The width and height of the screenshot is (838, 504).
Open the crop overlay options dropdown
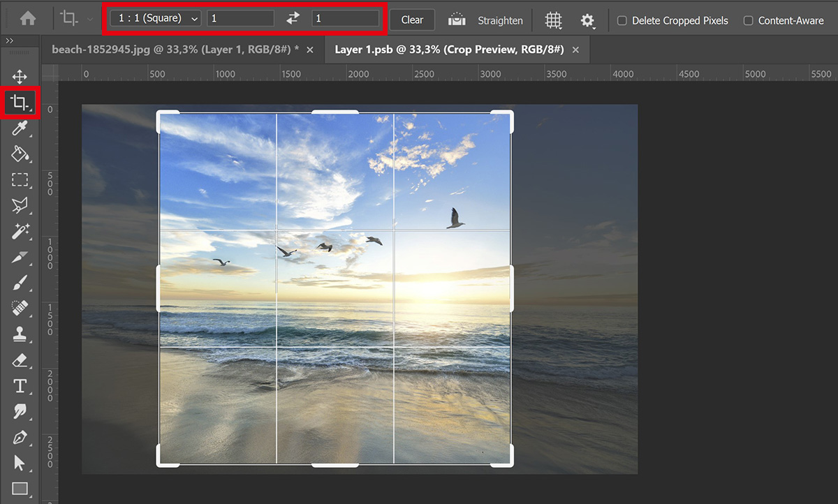tap(553, 20)
